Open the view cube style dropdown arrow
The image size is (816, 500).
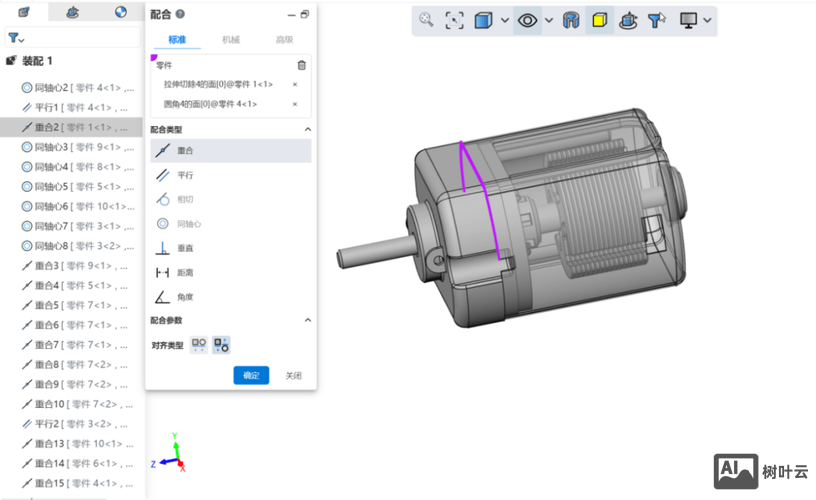click(x=505, y=20)
